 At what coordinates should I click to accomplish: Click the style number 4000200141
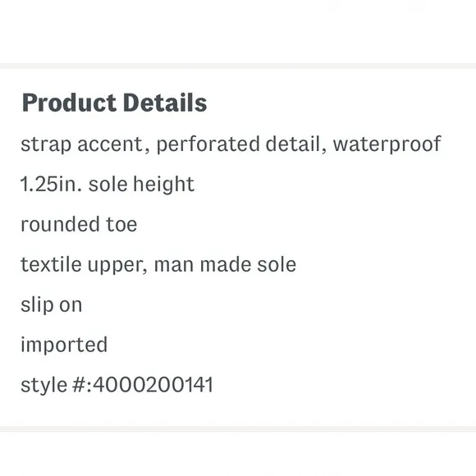point(153,385)
